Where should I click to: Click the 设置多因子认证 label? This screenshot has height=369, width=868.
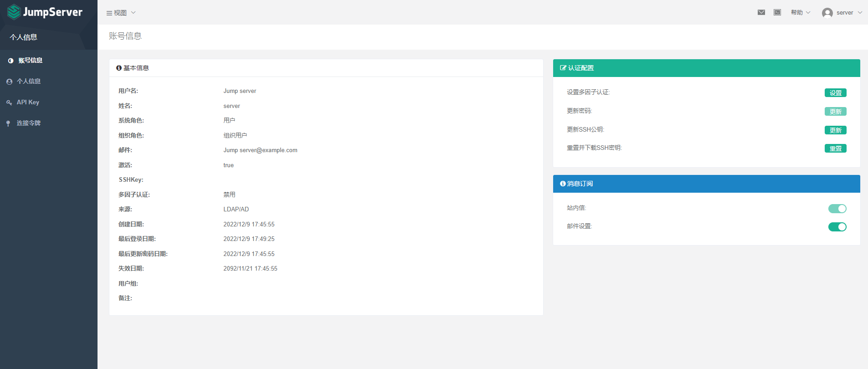pyautogui.click(x=588, y=92)
